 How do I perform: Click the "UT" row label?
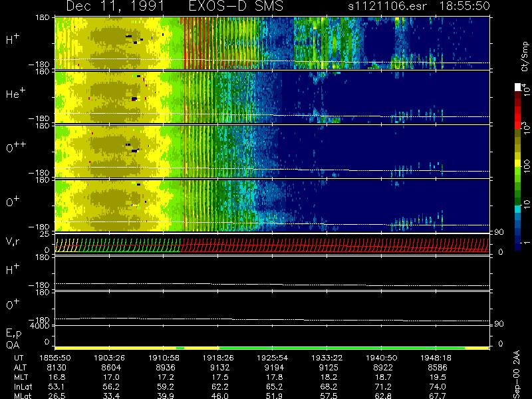(x=19, y=358)
